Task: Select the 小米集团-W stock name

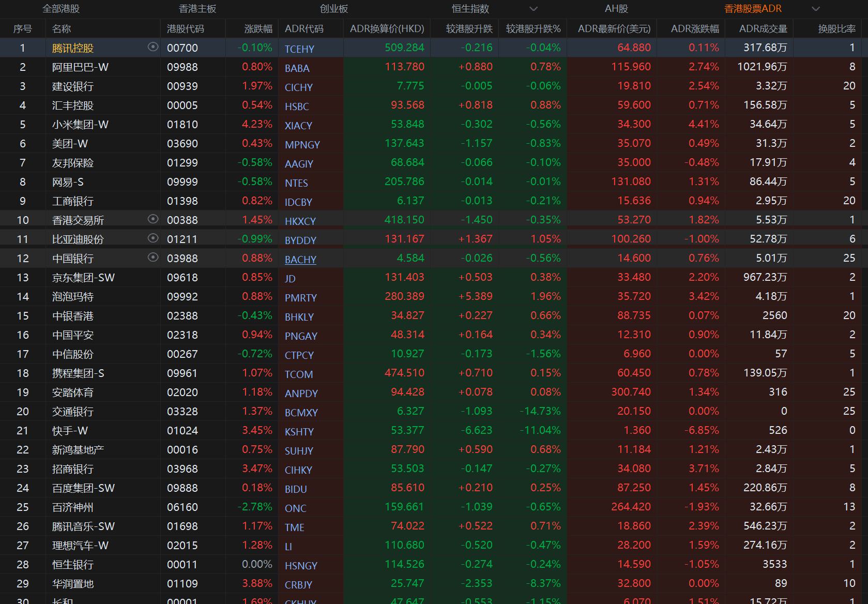Action: (x=80, y=125)
